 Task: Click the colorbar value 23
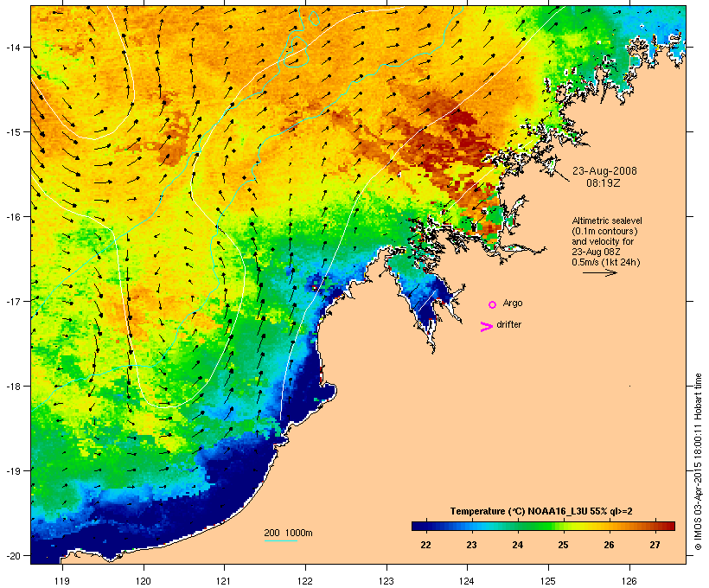(x=471, y=545)
